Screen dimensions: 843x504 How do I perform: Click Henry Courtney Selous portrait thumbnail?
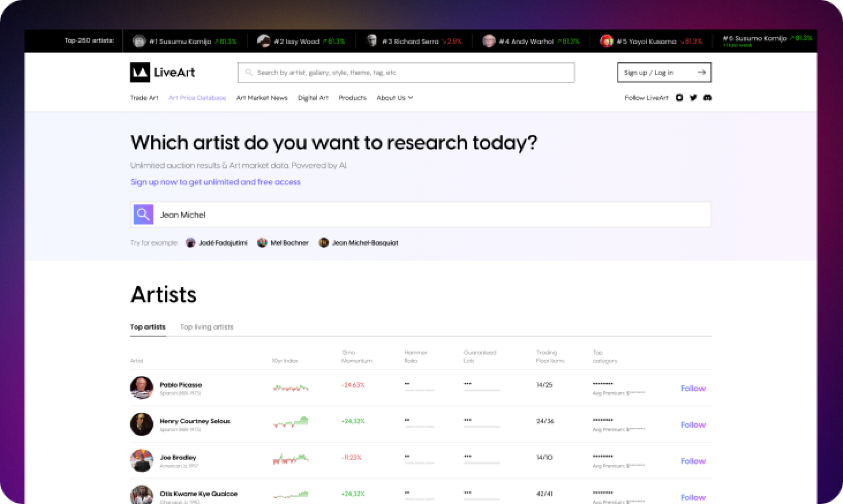pyautogui.click(x=142, y=424)
